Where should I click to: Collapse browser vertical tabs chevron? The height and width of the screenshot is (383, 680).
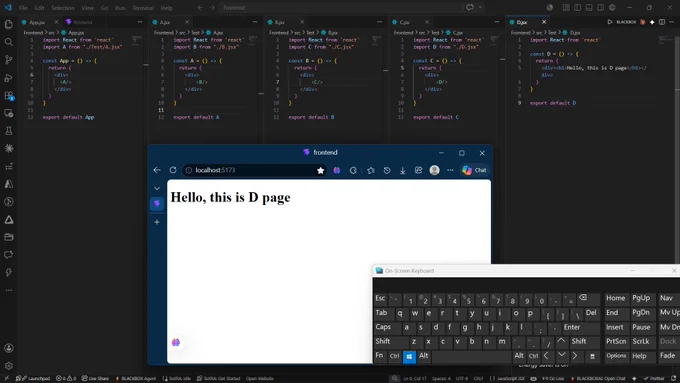coord(157,188)
